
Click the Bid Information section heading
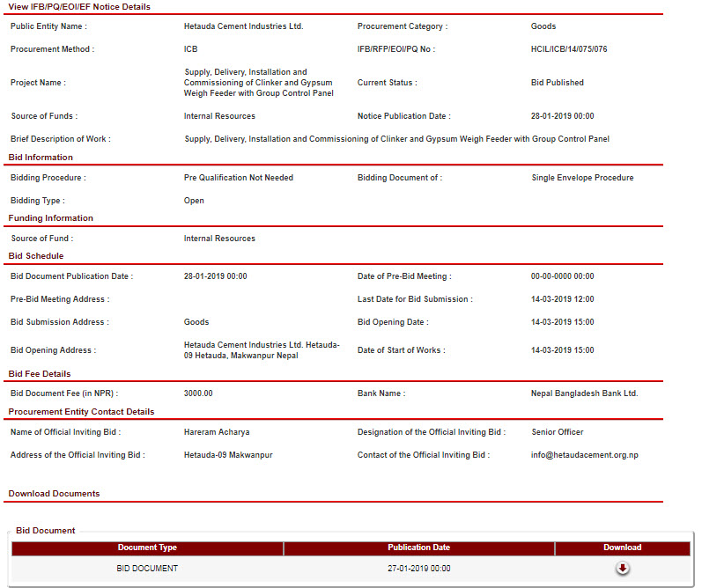click(41, 158)
